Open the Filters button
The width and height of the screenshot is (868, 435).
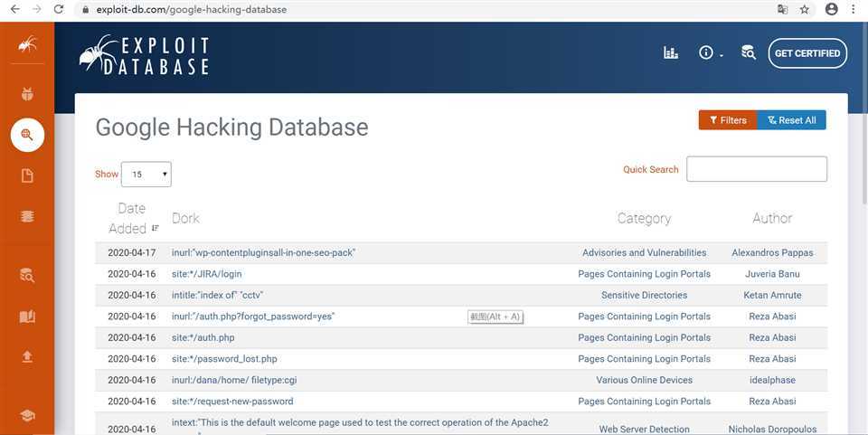[x=728, y=120]
